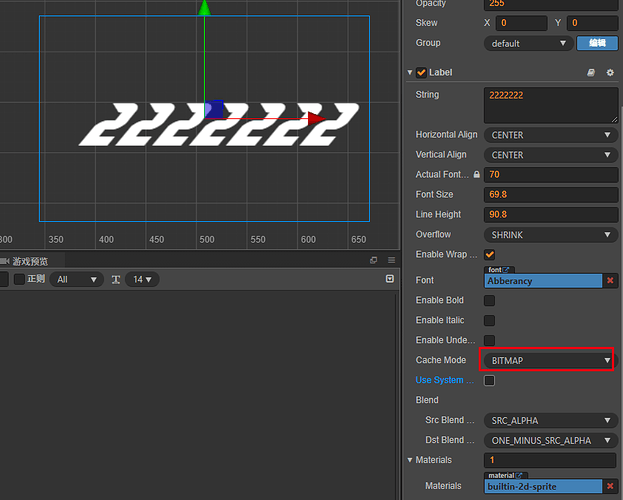623x500 pixels.
Task: Click the blue Group edit button
Action: click(597, 43)
